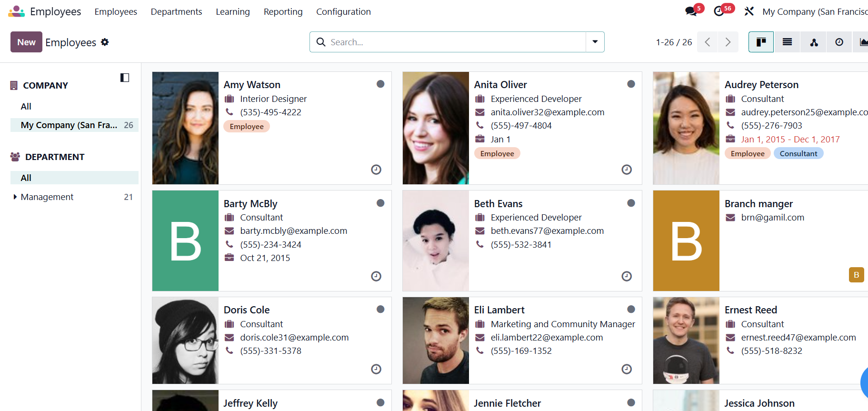Switch to Kanban view
This screenshot has height=411, width=868.
click(761, 42)
